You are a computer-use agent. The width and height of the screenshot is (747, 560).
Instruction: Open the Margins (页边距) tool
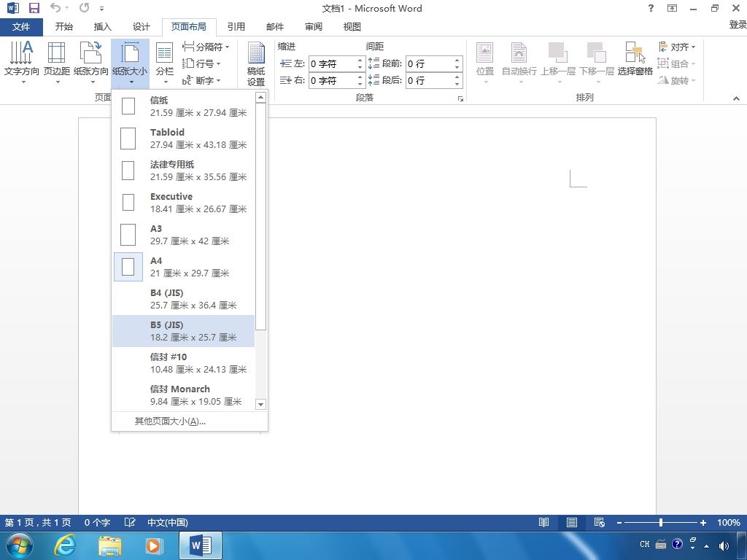(57, 63)
